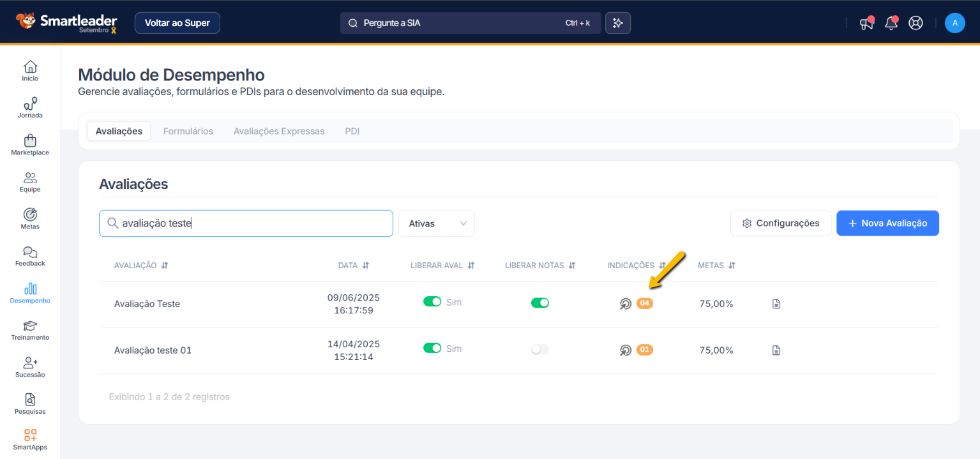Click the Voltar ao Super button
Screen dimensions: 980x459
click(177, 23)
